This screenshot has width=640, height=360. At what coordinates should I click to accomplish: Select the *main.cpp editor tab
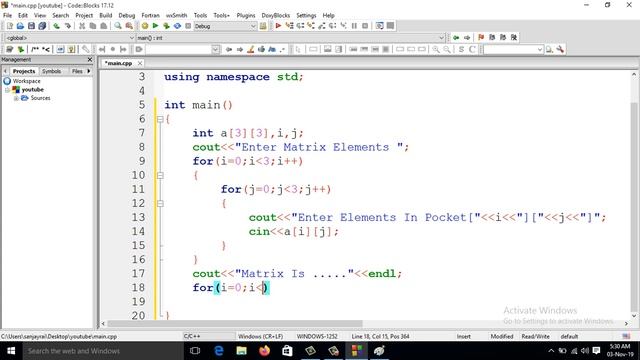coord(118,63)
